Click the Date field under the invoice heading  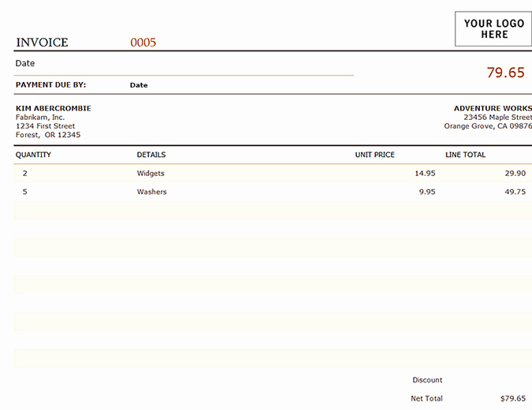25,63
